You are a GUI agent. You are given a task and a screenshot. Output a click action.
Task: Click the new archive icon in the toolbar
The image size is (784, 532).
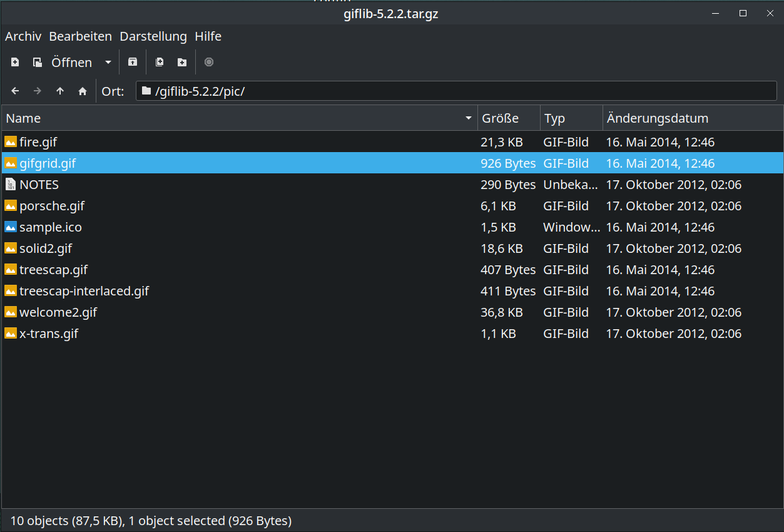tap(15, 62)
